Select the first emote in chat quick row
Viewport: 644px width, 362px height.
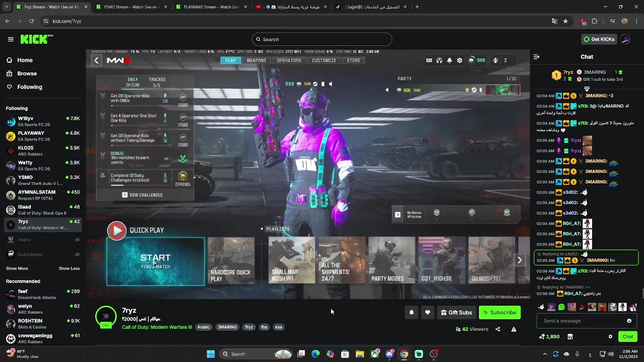pyautogui.click(x=541, y=307)
